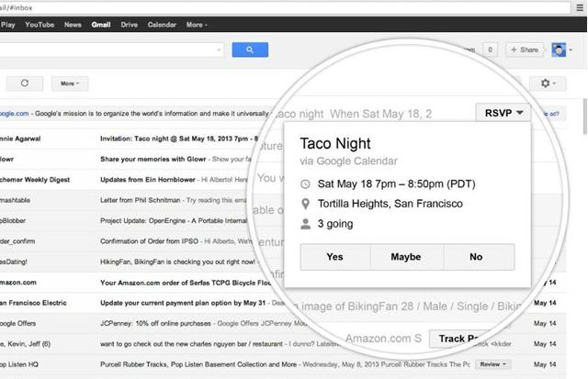Click the via Google Calendar text
Image resolution: width=588 pixels, height=379 pixels.
(349, 161)
